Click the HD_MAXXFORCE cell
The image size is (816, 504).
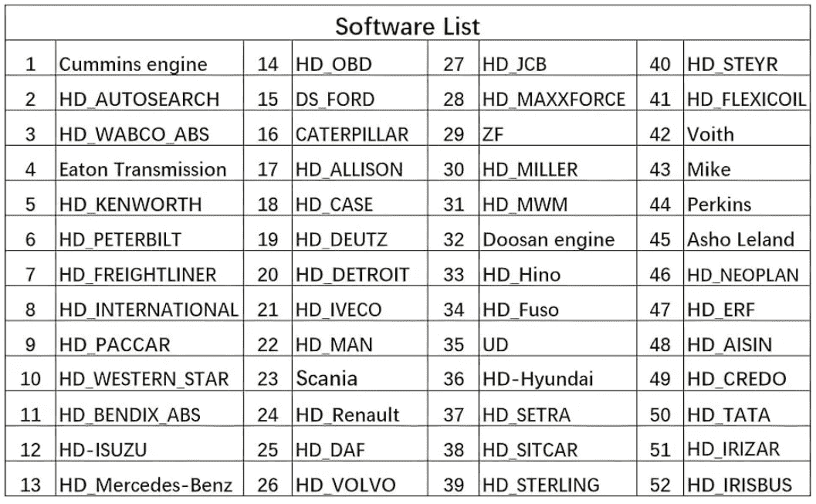point(554,100)
